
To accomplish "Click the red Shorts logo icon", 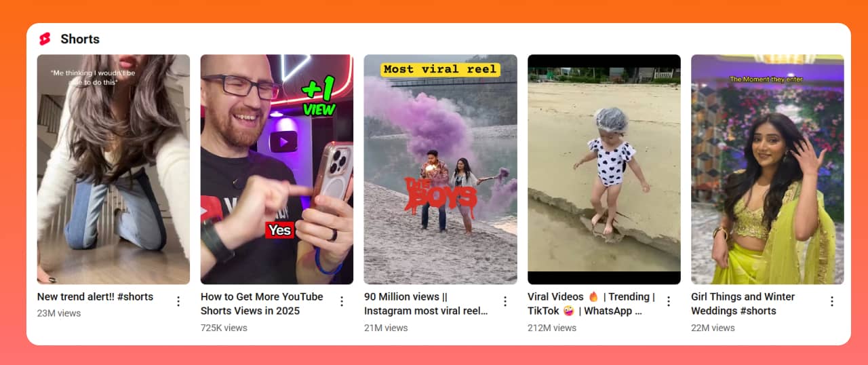I will pos(45,39).
